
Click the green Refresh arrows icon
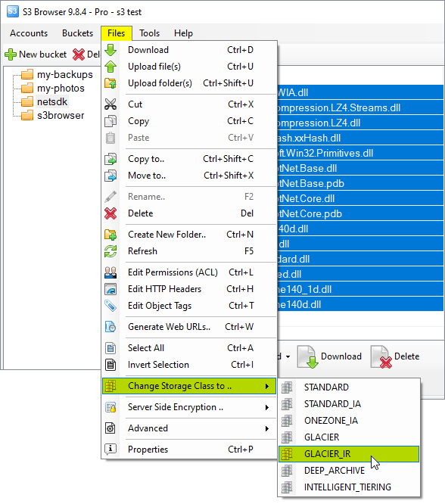click(x=110, y=251)
